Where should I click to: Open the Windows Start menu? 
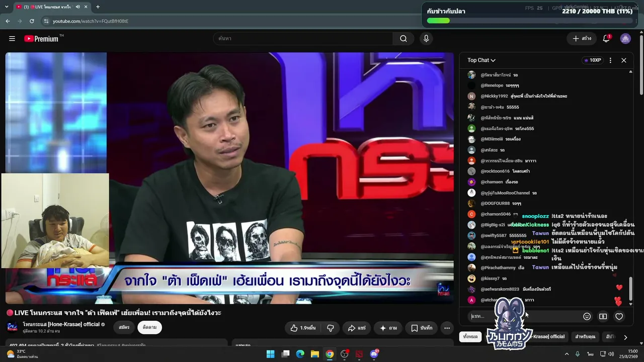tap(270, 354)
